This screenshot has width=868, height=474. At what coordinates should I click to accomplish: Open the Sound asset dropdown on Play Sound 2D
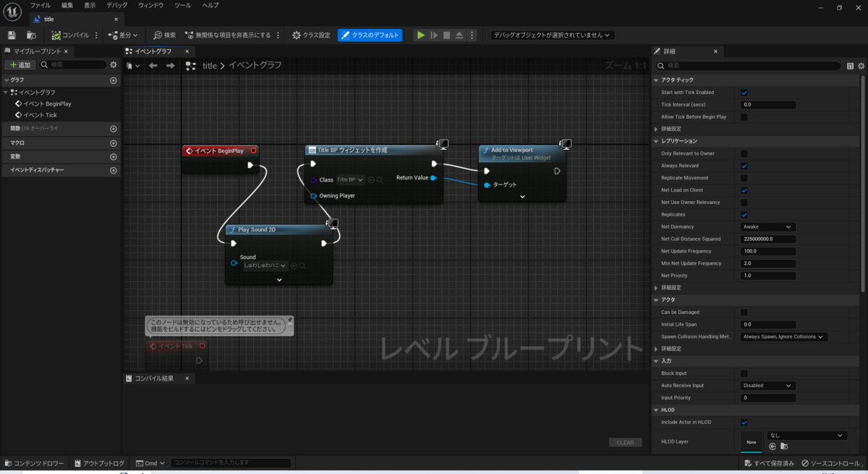click(x=265, y=266)
